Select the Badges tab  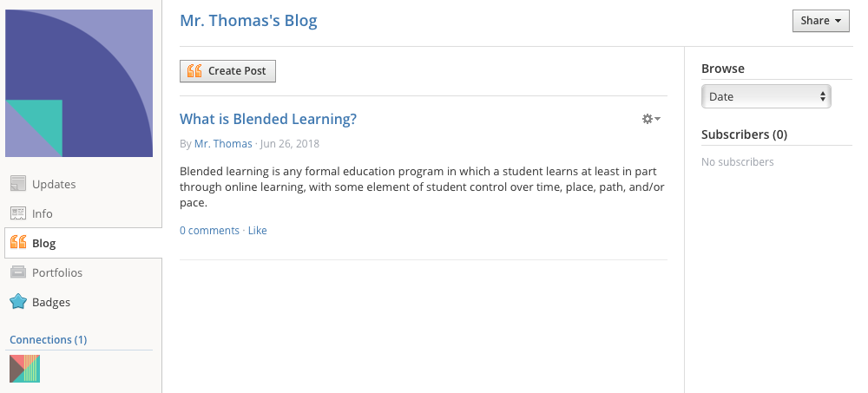tap(51, 302)
